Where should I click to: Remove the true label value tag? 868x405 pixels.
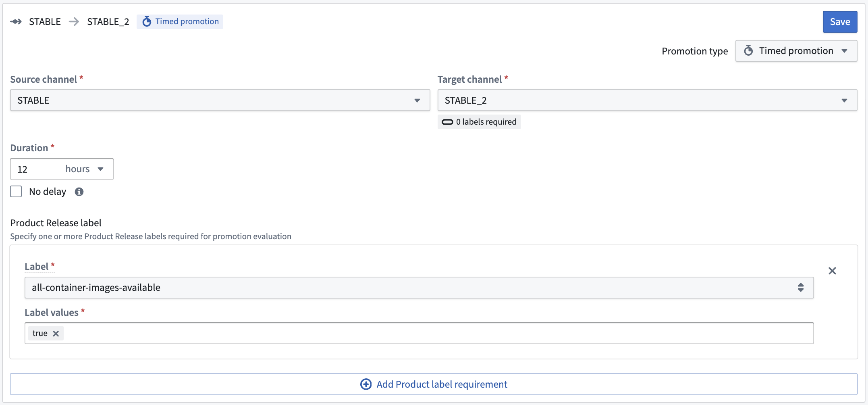coord(56,333)
